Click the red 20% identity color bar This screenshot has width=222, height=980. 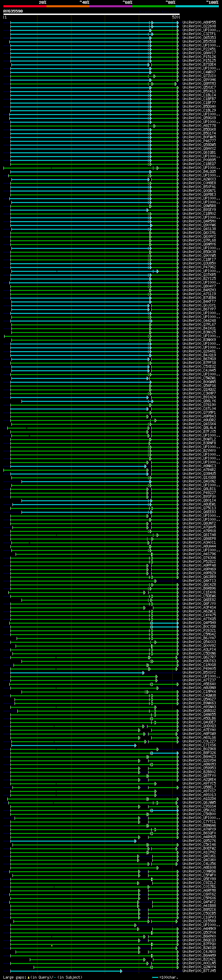tap(25, 6)
